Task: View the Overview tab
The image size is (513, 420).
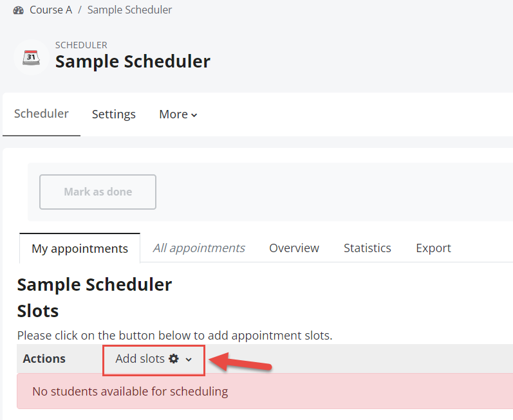Action: [x=294, y=248]
